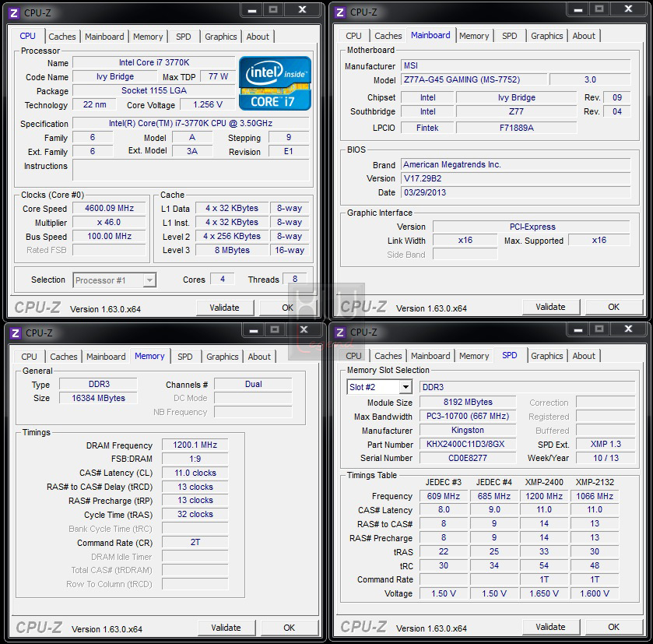Minimize the Memory tab CPU-Z window
Viewport: 653px width, 644px height.
click(254, 331)
